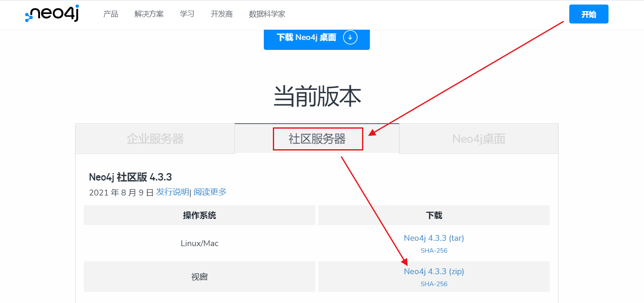Open the 学习 menu
644x303 pixels.
coord(187,14)
